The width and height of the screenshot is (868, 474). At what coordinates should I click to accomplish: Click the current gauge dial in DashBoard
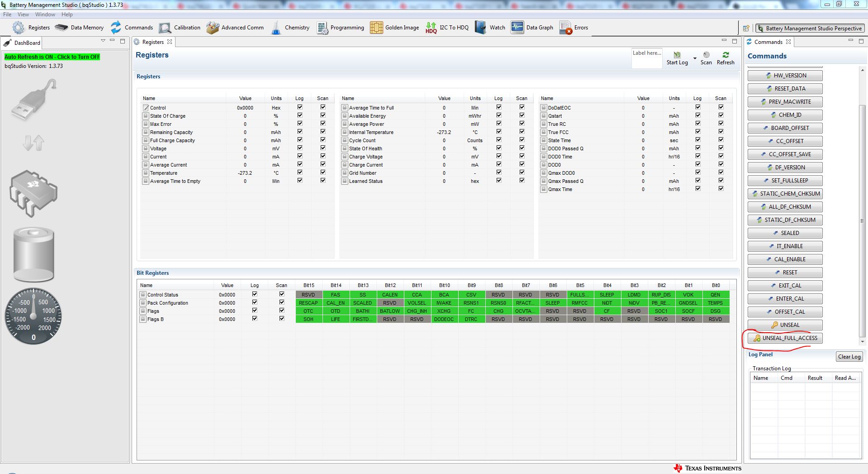pos(33,316)
